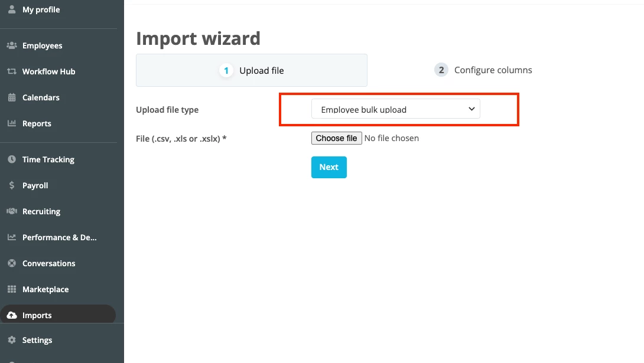Open the Upload file type dropdown
Screen dimensions: 644x363
tap(395, 109)
